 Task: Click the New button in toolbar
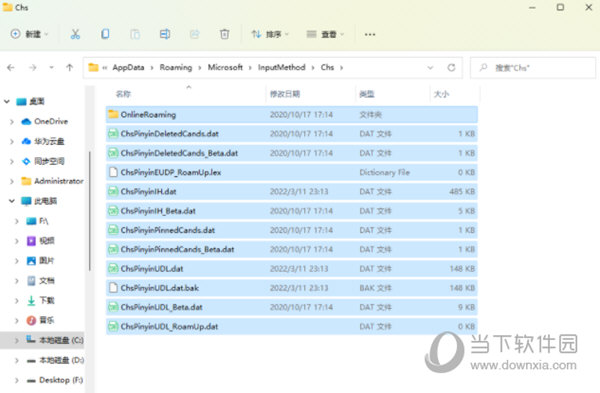tap(29, 34)
